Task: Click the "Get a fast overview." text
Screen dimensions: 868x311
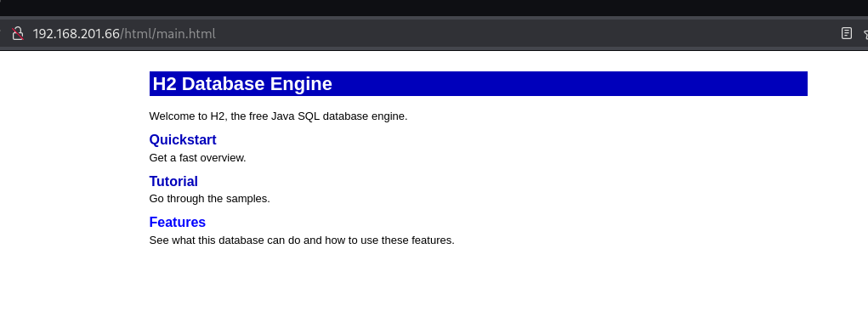Action: (x=197, y=158)
